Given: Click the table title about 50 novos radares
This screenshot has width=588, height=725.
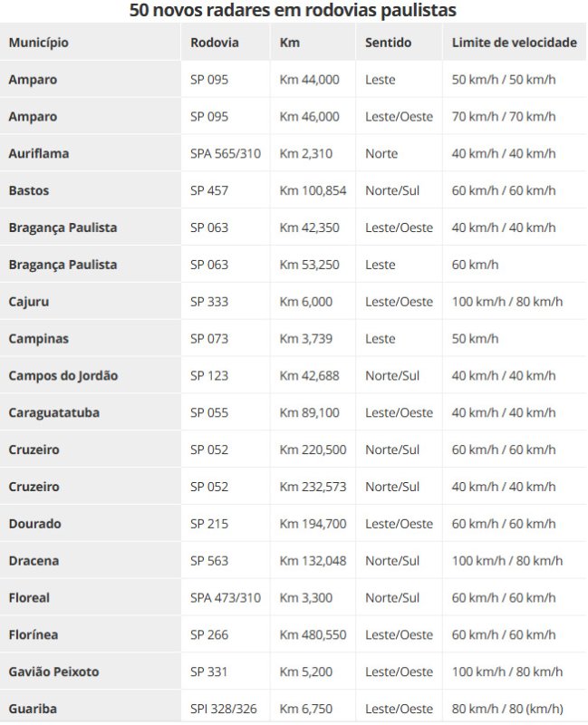Looking at the screenshot, I should (293, 11).
